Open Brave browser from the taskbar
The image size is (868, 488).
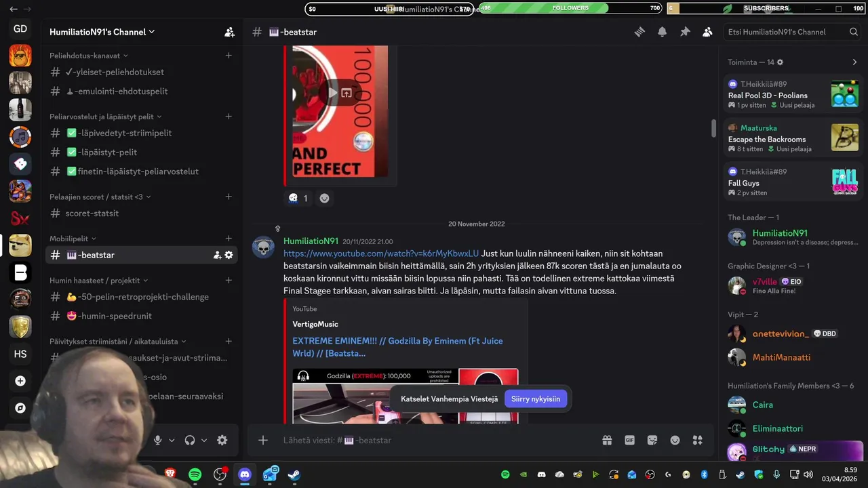coord(170,474)
